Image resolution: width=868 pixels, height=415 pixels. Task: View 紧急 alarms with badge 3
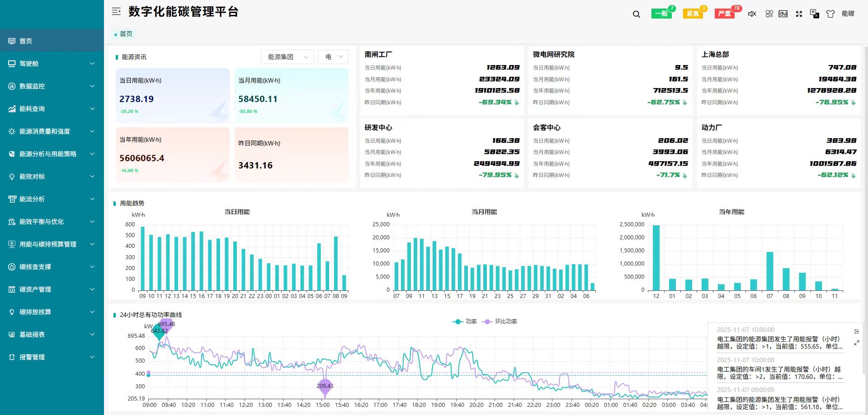[x=693, y=14]
